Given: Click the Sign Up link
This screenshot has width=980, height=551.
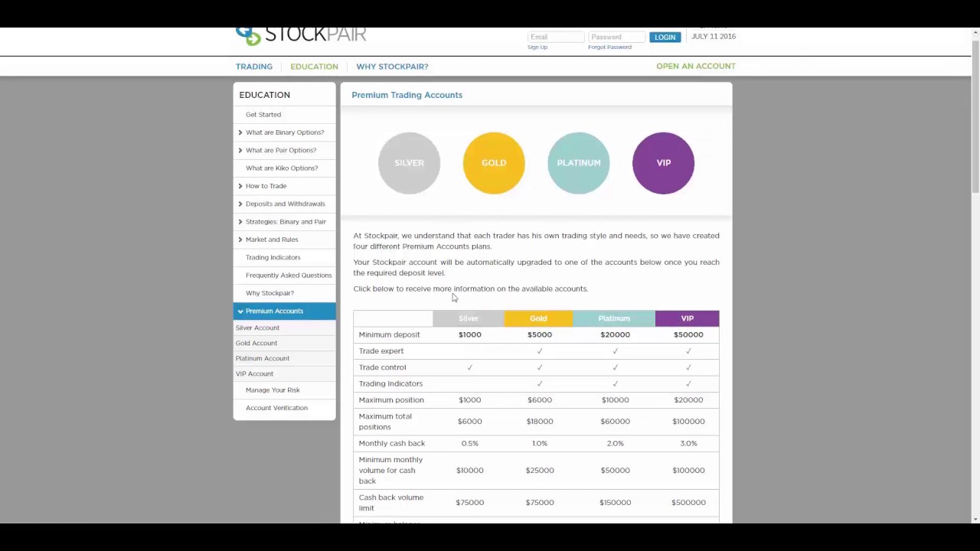Looking at the screenshot, I should tap(537, 47).
